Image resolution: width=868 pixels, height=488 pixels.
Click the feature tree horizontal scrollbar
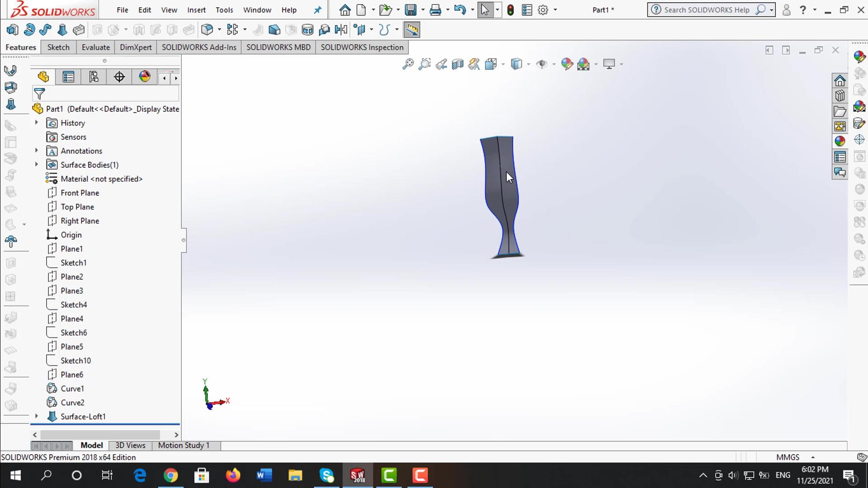[100, 435]
